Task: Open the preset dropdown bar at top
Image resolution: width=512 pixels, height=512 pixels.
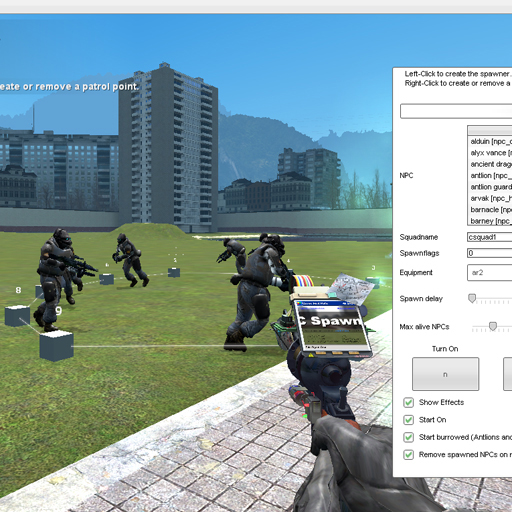Action: 456,111
